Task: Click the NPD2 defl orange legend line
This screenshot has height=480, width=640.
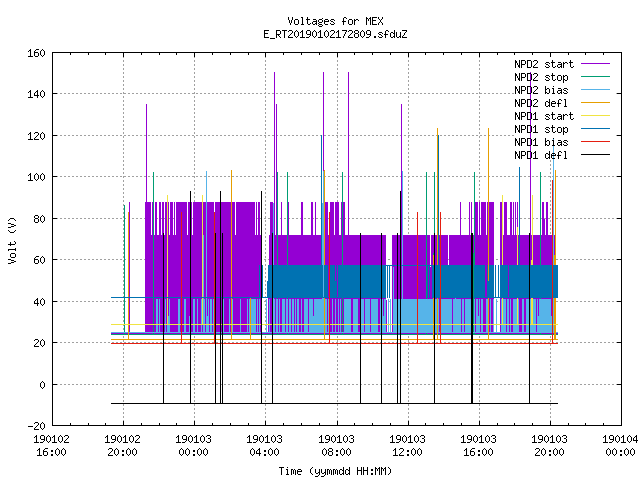Action: 595,103
